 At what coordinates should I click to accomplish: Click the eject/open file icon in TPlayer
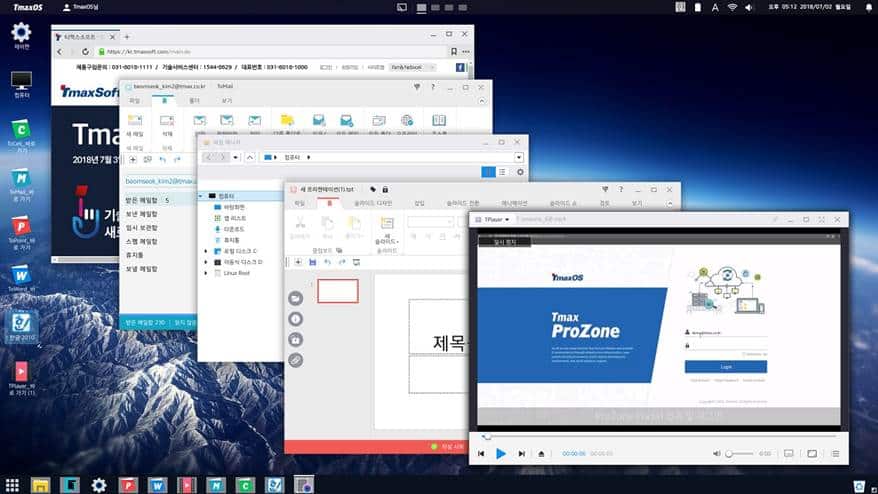(541, 453)
